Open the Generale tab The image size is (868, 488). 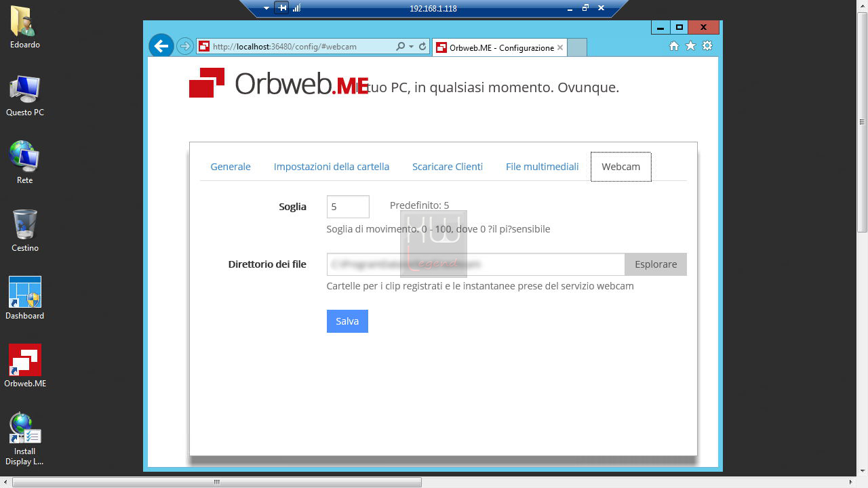(x=231, y=167)
